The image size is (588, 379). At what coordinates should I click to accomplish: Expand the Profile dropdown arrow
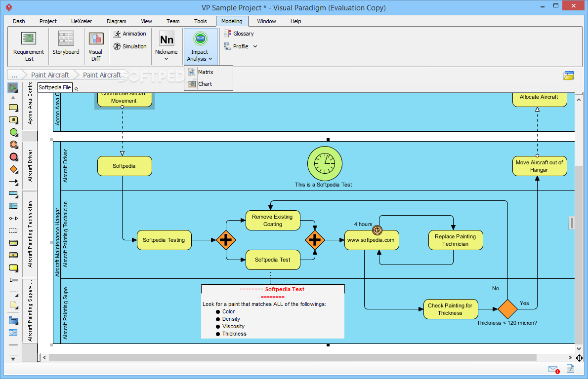tap(255, 46)
